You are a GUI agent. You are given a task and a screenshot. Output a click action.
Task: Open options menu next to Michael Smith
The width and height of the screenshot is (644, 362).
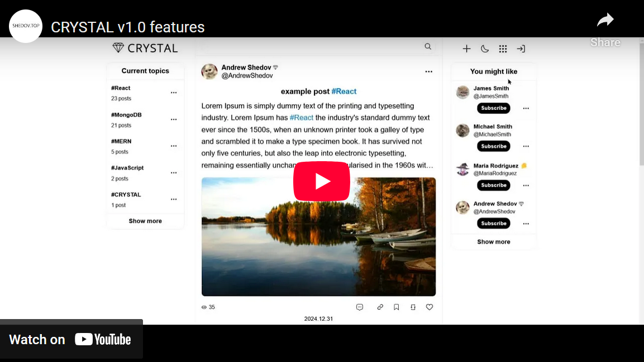click(x=526, y=146)
